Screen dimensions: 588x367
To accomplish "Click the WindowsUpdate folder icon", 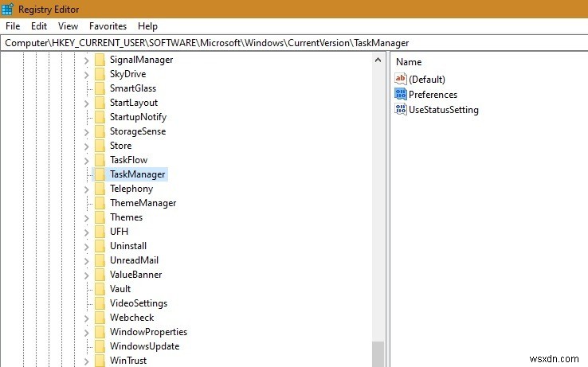I will pos(100,346).
